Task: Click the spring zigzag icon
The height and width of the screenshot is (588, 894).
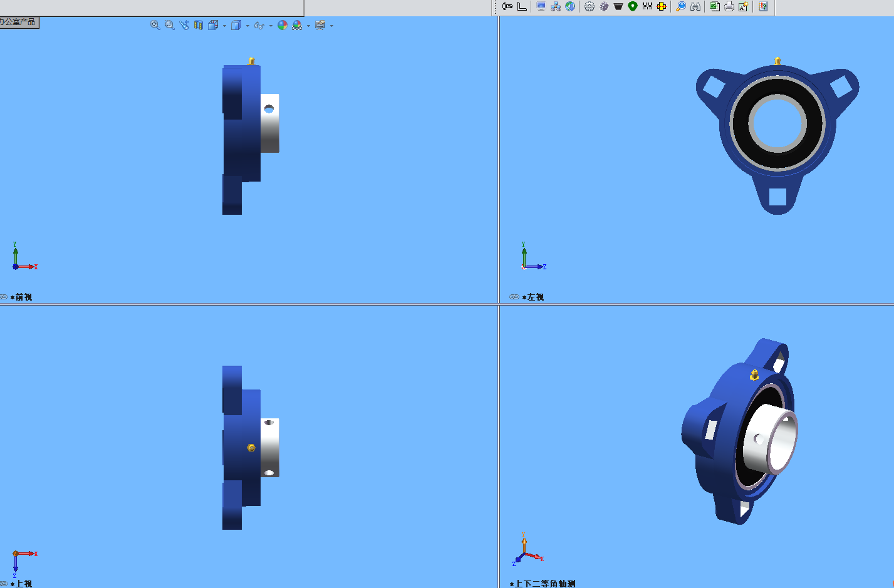Action: (647, 6)
